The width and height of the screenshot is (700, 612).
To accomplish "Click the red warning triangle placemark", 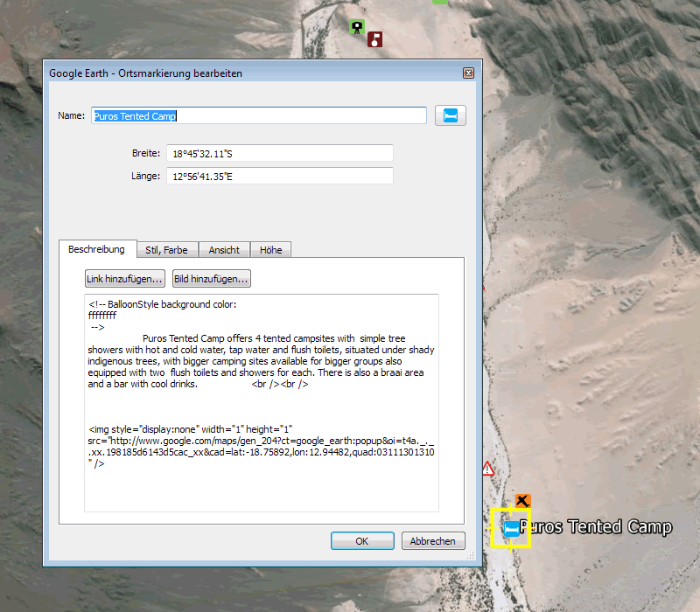I will tap(488, 469).
